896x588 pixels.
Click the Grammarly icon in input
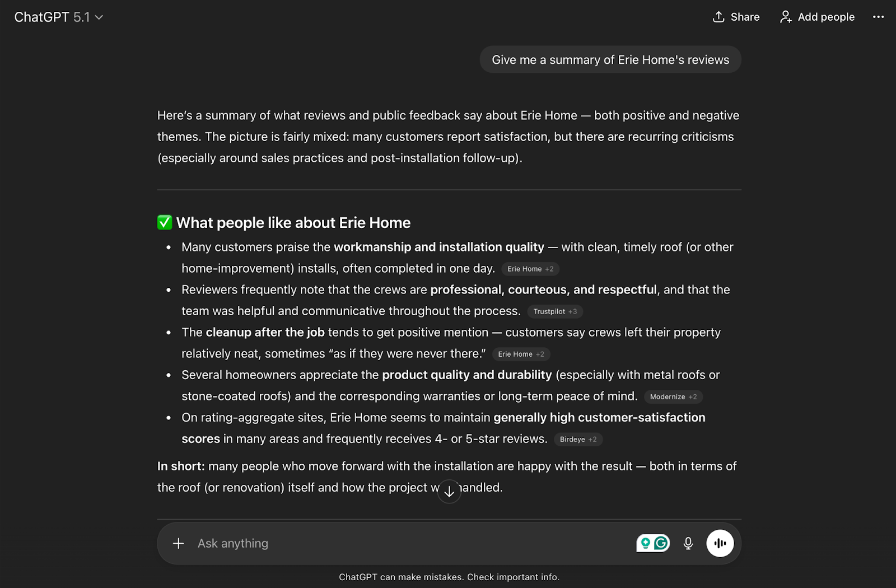pyautogui.click(x=661, y=543)
